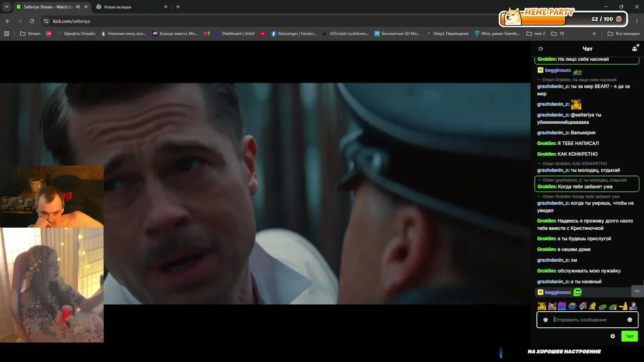
Task: Open the emoji picker in the message box
Action: coord(629,320)
